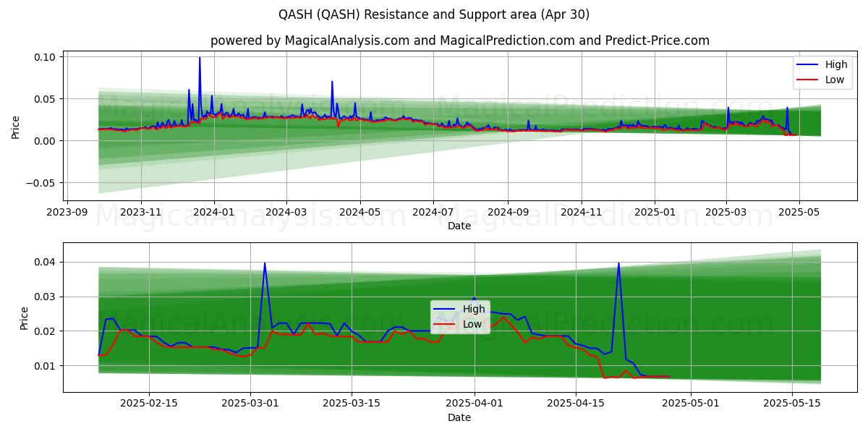
Task: Click the top chart date tick 2023-11
Action: click(140, 213)
